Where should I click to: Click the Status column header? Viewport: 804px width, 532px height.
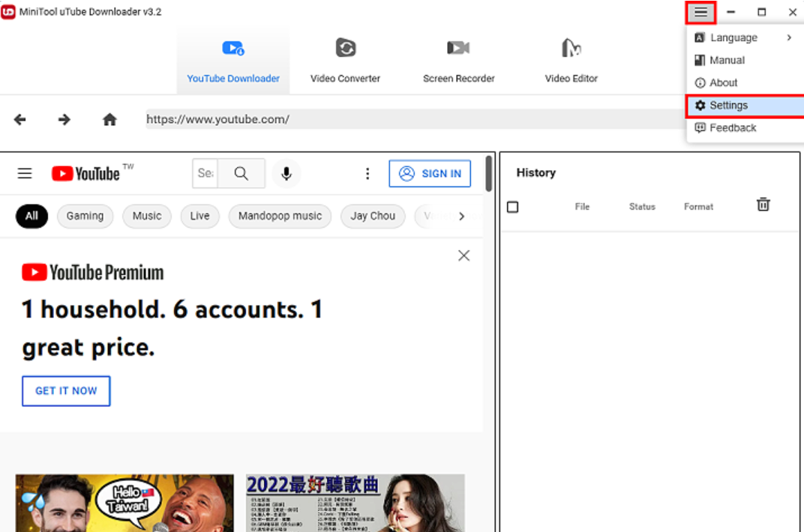(x=642, y=206)
